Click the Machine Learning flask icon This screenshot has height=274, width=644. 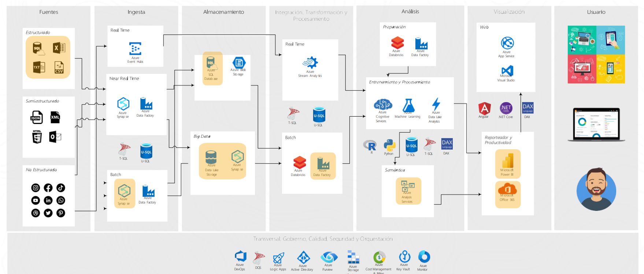pyautogui.click(x=408, y=106)
